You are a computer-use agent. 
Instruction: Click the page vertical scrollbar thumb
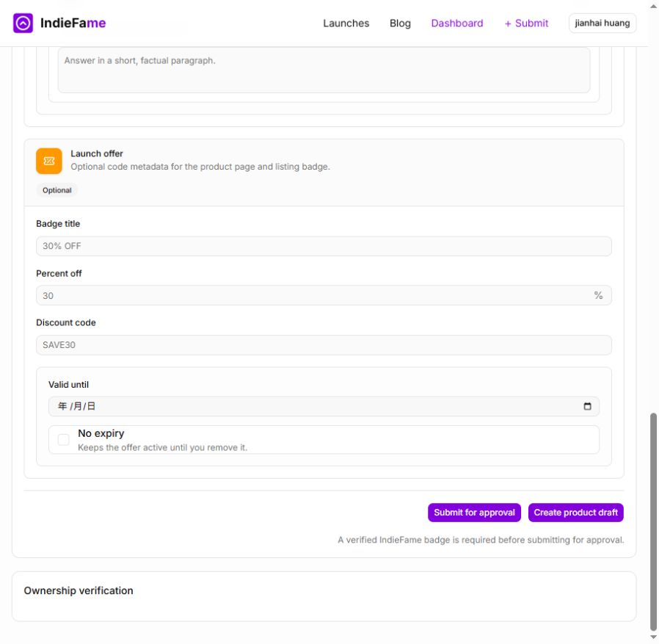click(x=653, y=521)
